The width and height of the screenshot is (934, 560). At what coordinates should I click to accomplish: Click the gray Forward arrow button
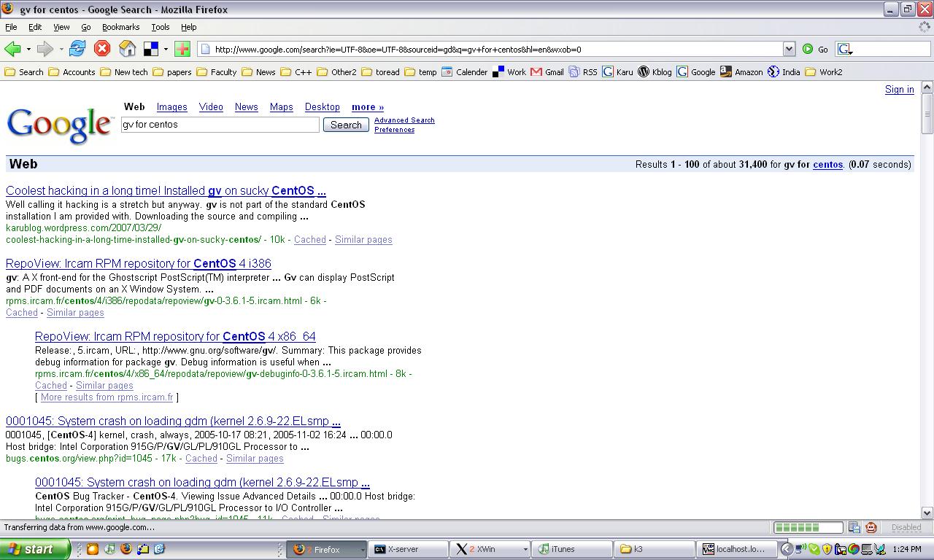coord(45,49)
